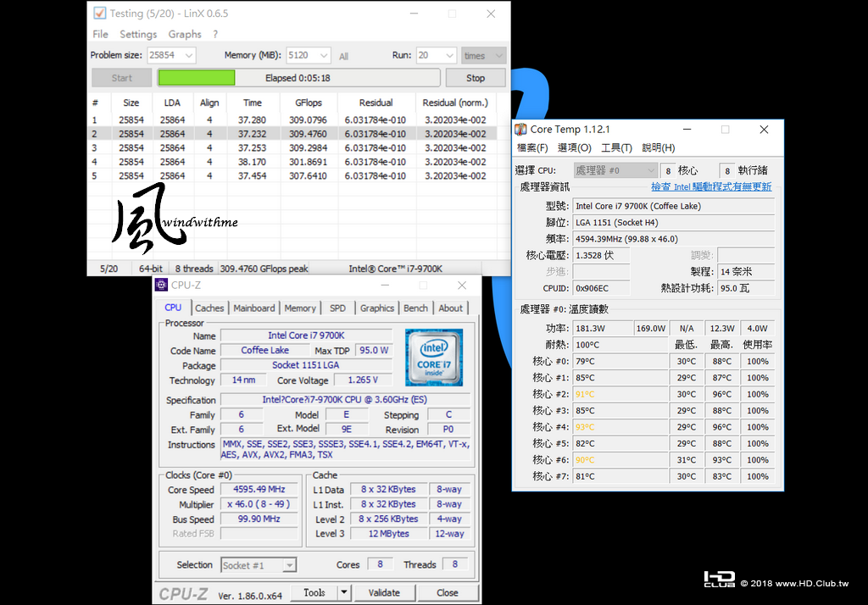Close the LinX window
868x605 pixels.
coord(491,14)
